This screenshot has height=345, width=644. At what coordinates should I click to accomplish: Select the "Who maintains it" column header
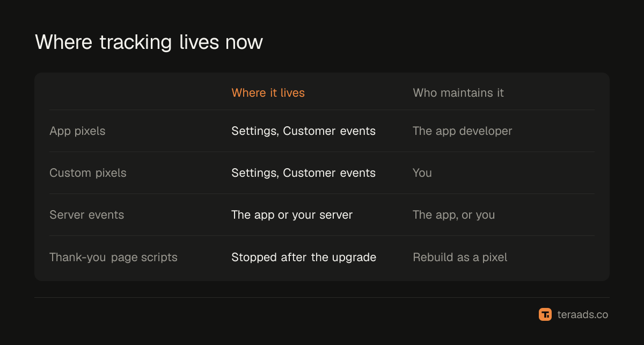tap(458, 93)
